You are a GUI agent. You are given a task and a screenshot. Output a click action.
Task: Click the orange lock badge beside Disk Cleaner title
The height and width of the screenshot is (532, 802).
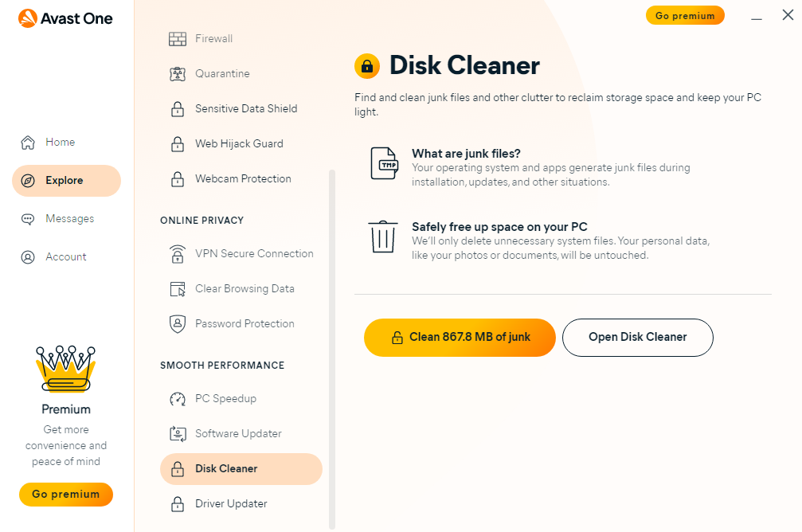click(x=367, y=66)
